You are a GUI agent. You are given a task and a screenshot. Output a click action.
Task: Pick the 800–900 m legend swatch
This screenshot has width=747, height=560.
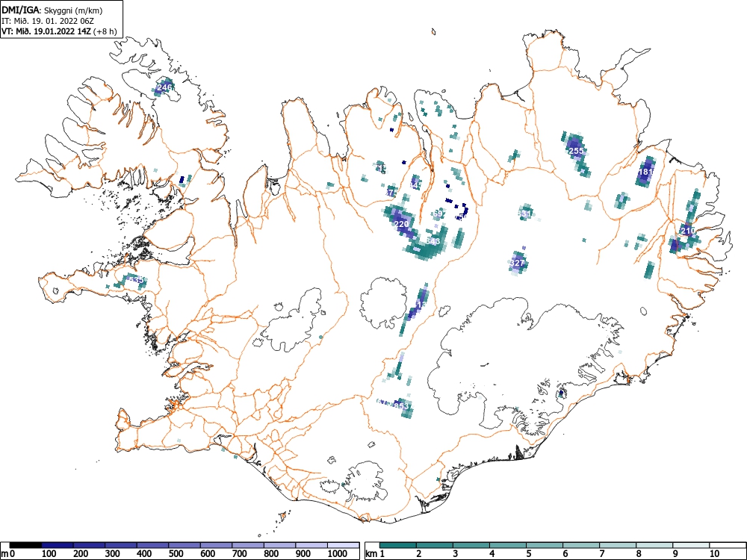coord(279,545)
